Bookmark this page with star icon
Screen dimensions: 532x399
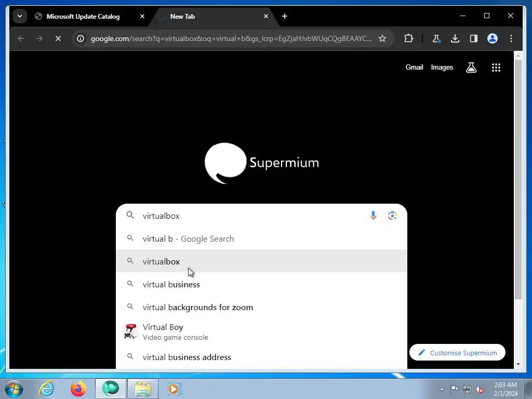pos(382,38)
